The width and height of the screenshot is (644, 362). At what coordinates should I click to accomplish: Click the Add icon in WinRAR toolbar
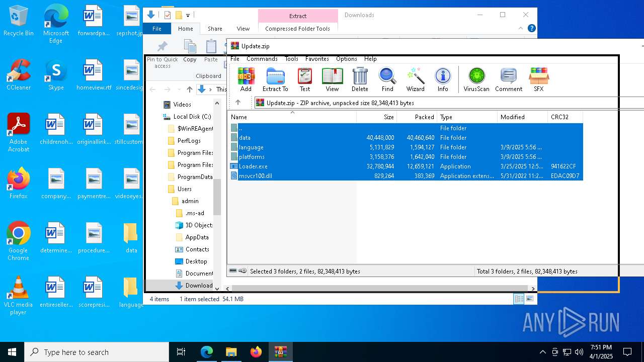[x=246, y=79]
